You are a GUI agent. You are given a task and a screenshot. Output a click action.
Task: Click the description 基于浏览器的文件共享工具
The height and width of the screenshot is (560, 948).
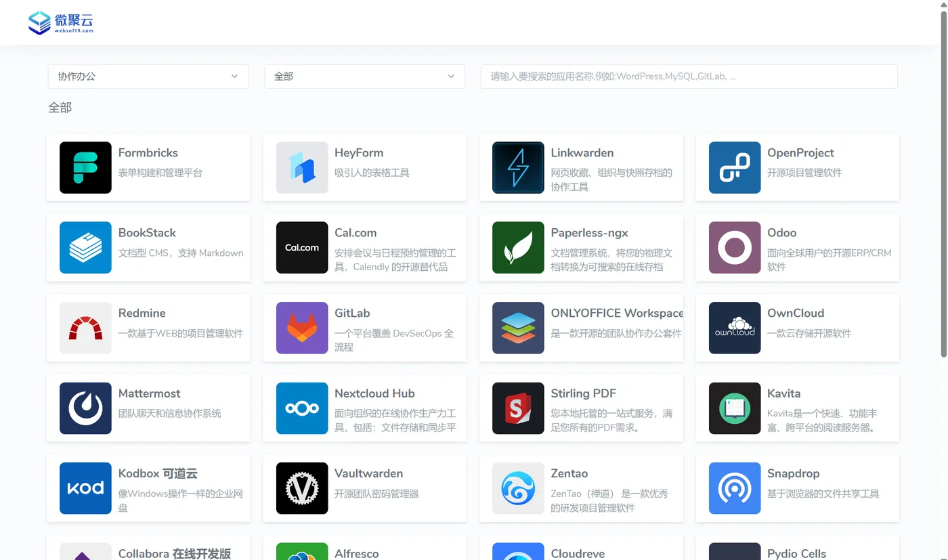tap(823, 494)
